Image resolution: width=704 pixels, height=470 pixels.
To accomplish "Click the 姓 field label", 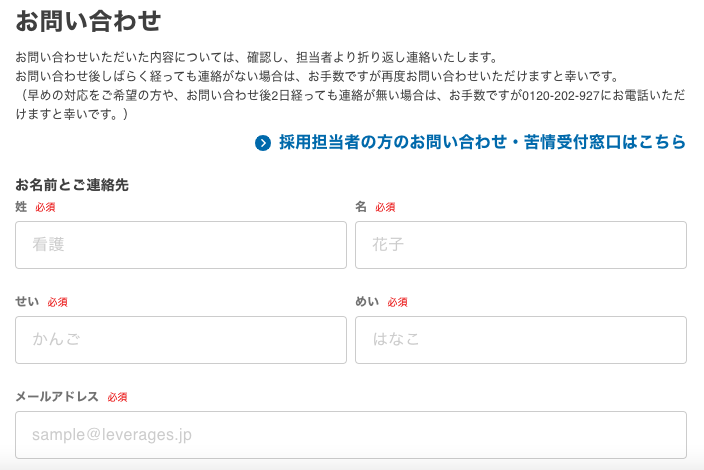I will 21,207.
